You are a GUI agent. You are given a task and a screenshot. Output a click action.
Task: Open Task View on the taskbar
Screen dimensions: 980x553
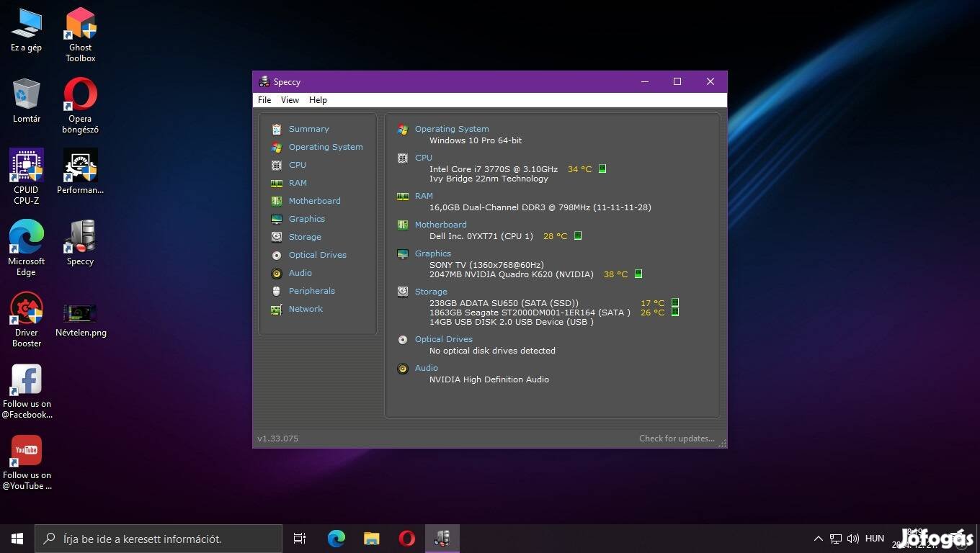[x=300, y=539]
